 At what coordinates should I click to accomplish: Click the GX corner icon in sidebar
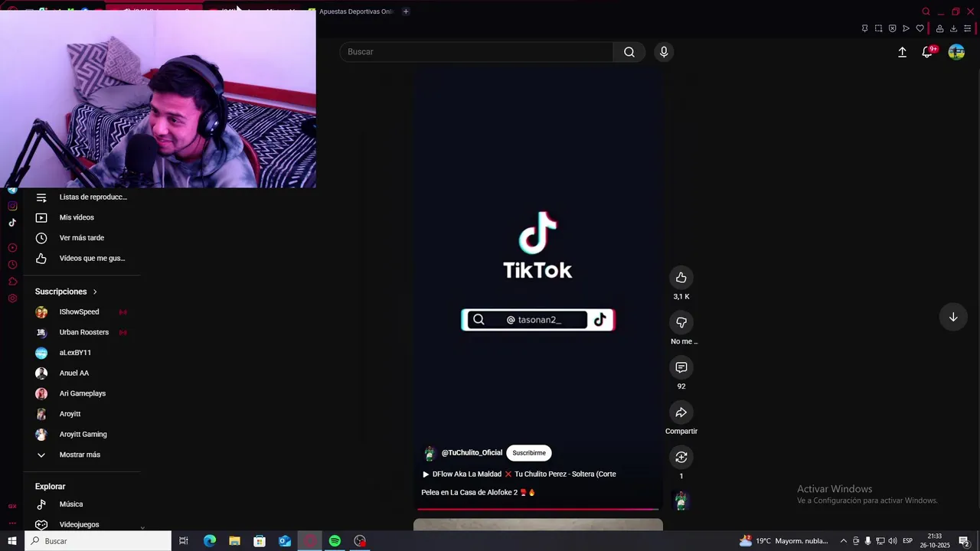(12, 506)
